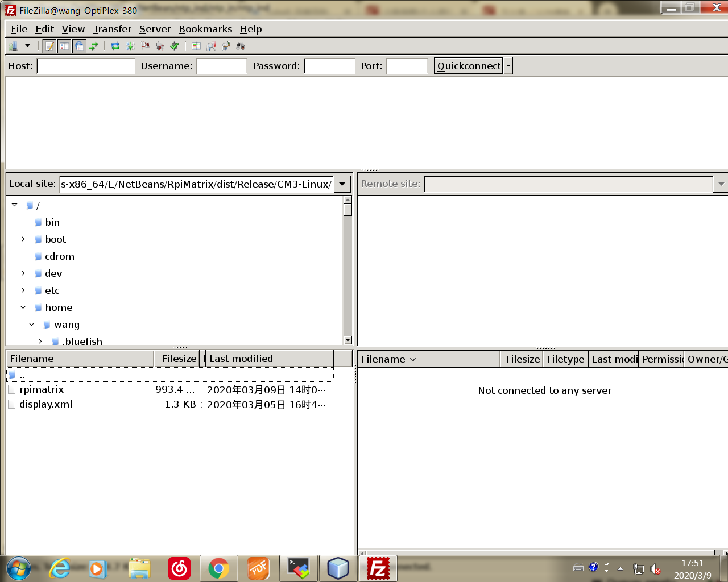
Task: Open NetEase Cloud Music taskbar icon
Action: pos(179,568)
